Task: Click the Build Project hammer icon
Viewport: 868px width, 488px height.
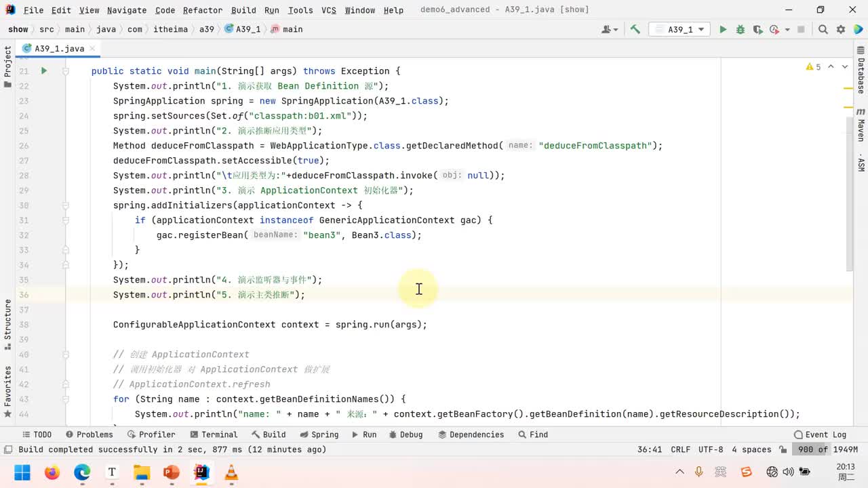Action: point(635,29)
